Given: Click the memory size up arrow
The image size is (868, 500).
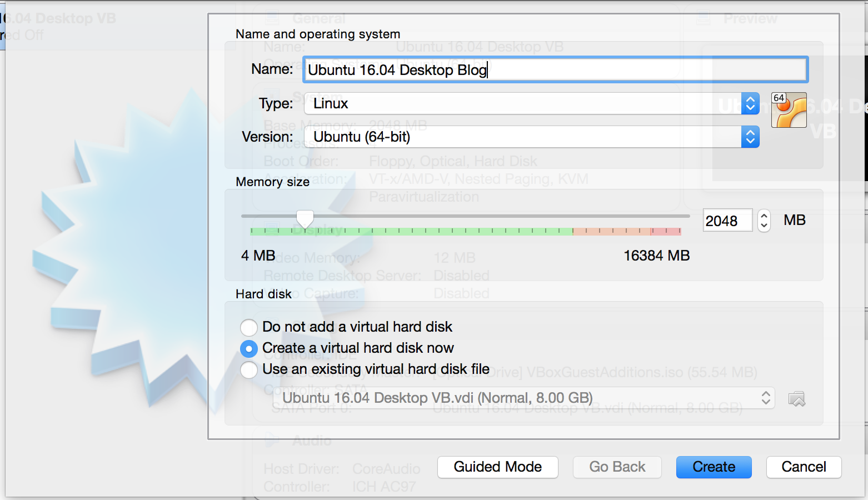Looking at the screenshot, I should coord(764,216).
